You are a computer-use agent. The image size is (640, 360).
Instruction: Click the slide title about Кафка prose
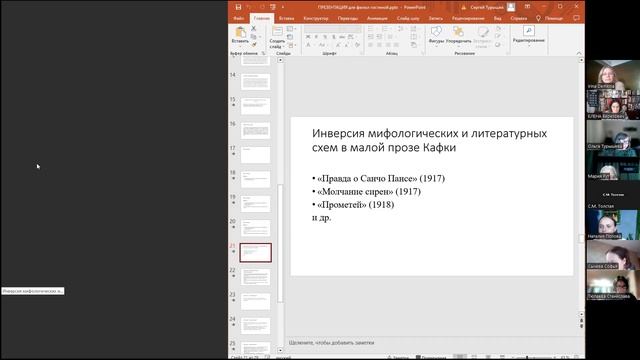tap(429, 140)
